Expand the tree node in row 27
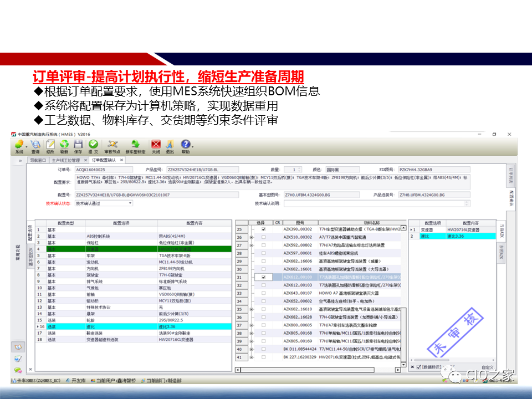 [252, 245]
